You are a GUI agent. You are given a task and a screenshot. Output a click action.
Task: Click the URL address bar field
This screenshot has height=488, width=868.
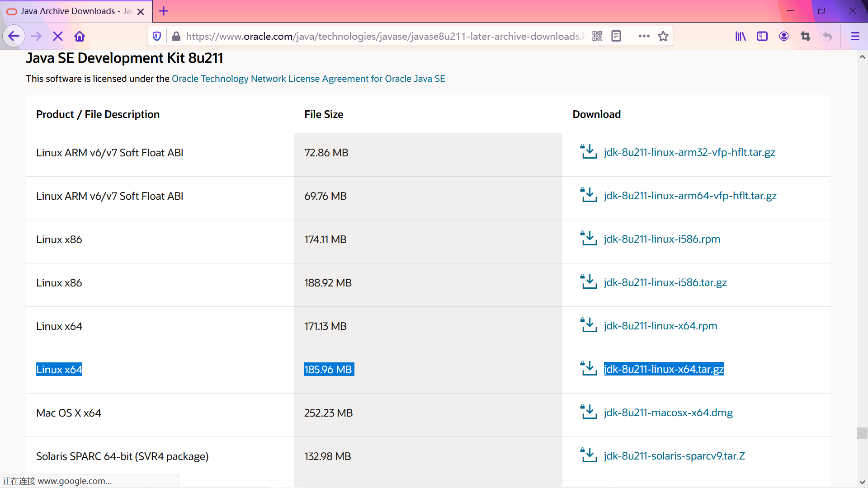click(x=384, y=36)
